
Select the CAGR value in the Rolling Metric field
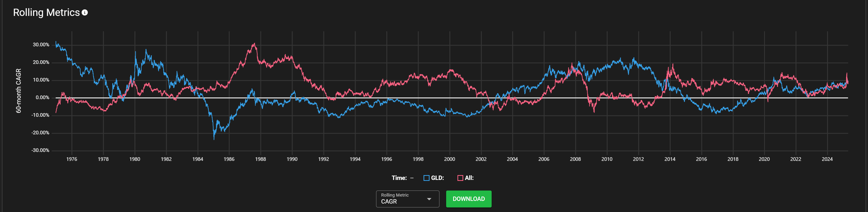click(389, 202)
